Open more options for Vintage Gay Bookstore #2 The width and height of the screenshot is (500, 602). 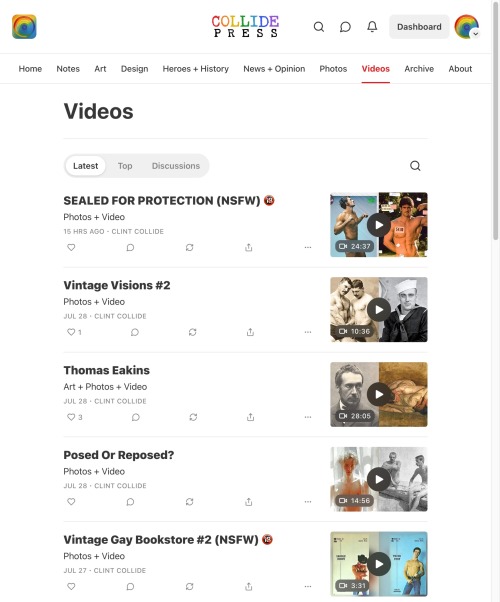pyautogui.click(x=308, y=587)
